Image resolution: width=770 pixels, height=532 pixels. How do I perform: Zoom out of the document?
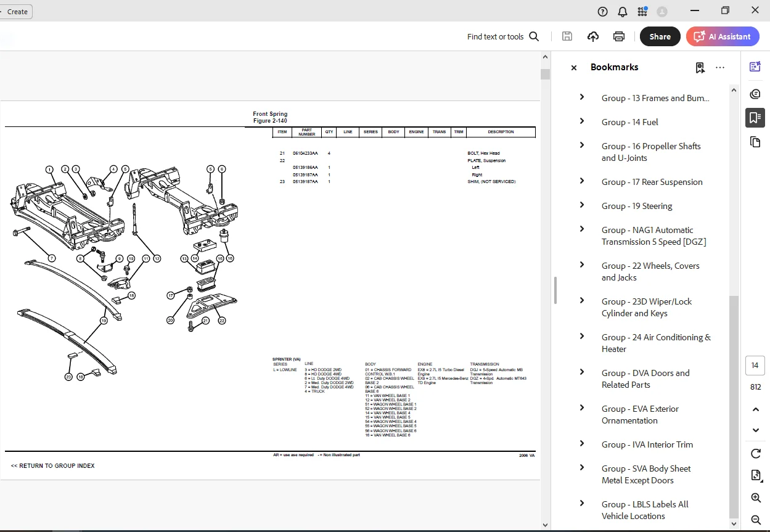[756, 520]
